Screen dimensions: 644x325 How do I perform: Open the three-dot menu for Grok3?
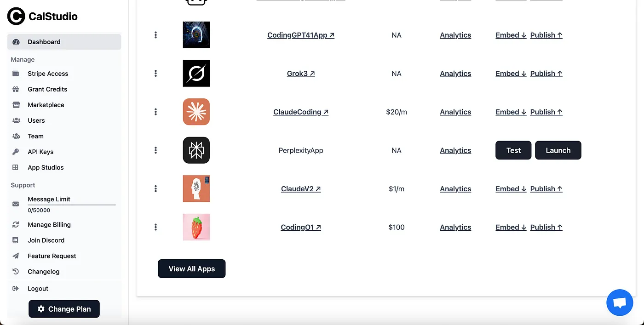coord(155,73)
